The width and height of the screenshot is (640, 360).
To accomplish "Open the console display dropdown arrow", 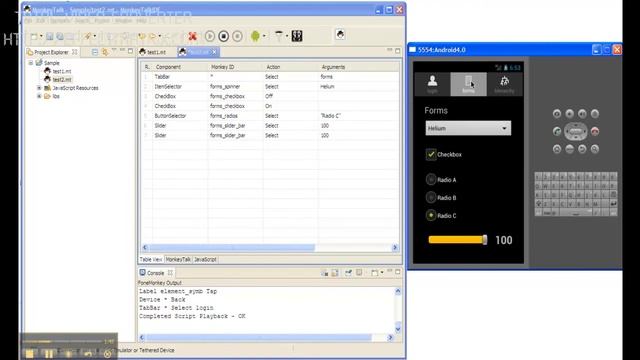I will point(382,273).
